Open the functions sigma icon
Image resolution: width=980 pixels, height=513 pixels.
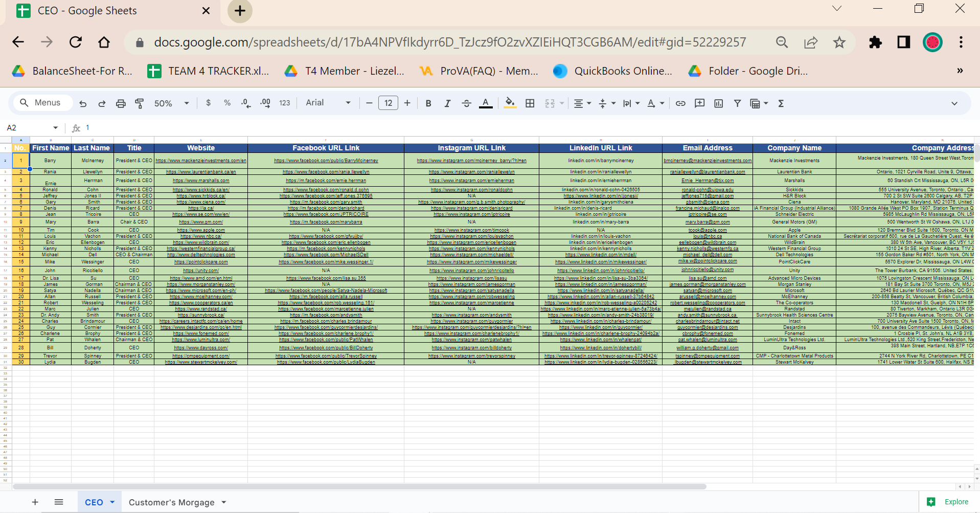(x=781, y=103)
